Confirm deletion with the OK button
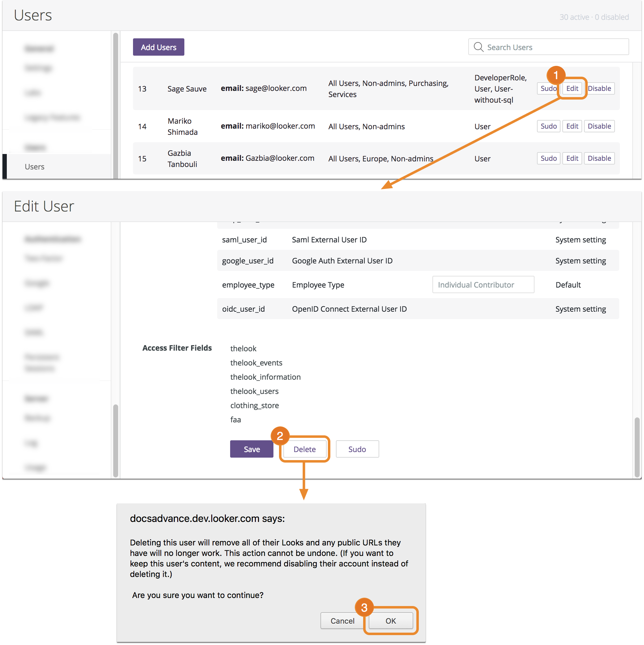The image size is (644, 645). 390,621
